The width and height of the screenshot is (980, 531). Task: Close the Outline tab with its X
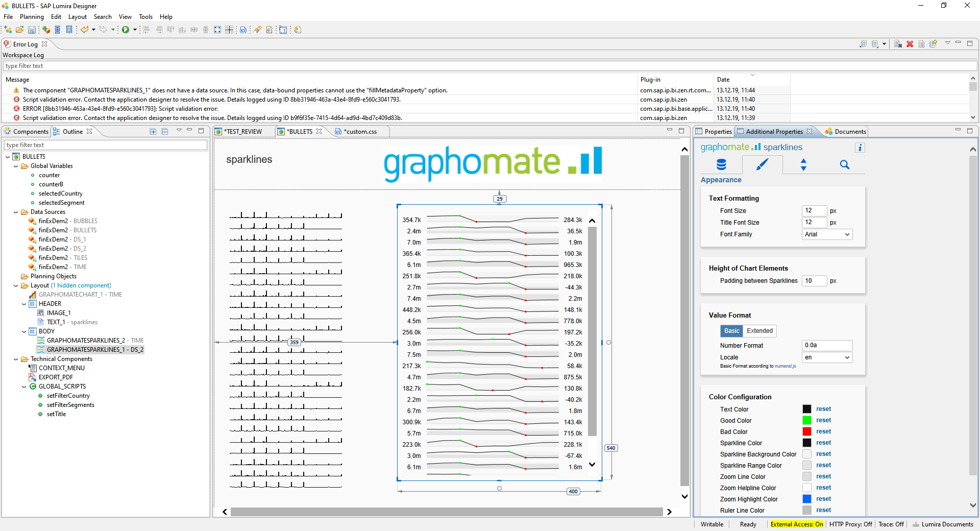89,131
